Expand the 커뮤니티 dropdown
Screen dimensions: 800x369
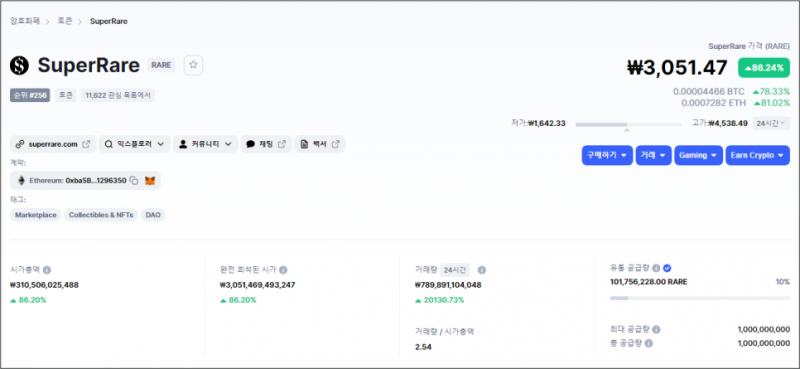coord(205,144)
